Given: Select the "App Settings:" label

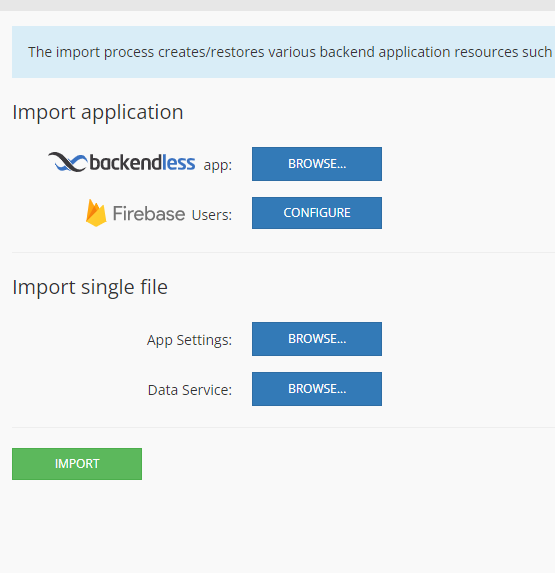Looking at the screenshot, I should click(189, 340).
